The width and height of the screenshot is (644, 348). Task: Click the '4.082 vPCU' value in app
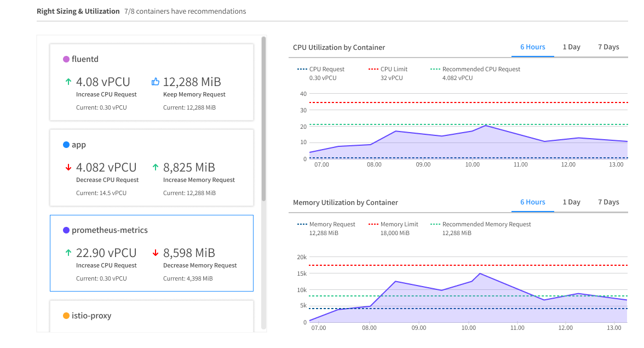pyautogui.click(x=106, y=167)
